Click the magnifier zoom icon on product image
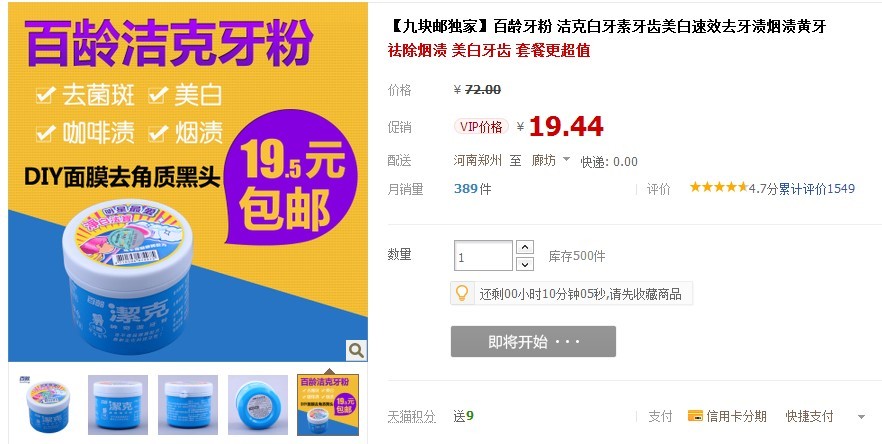Viewport: 882px width, 444px height. (356, 351)
